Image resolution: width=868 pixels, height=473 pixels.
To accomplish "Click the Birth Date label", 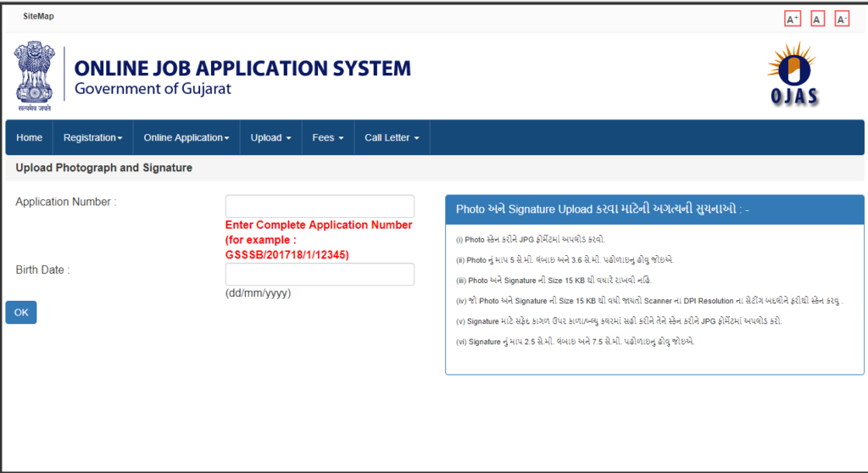I will (42, 270).
